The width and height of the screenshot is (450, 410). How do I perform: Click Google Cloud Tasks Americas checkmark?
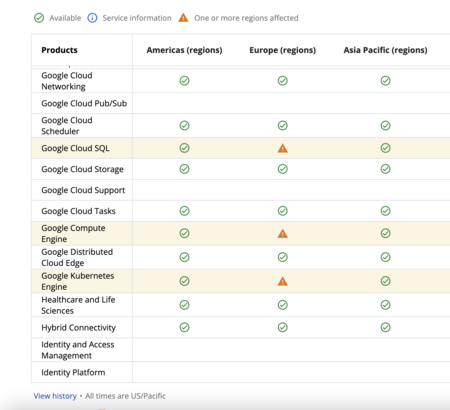click(x=184, y=211)
